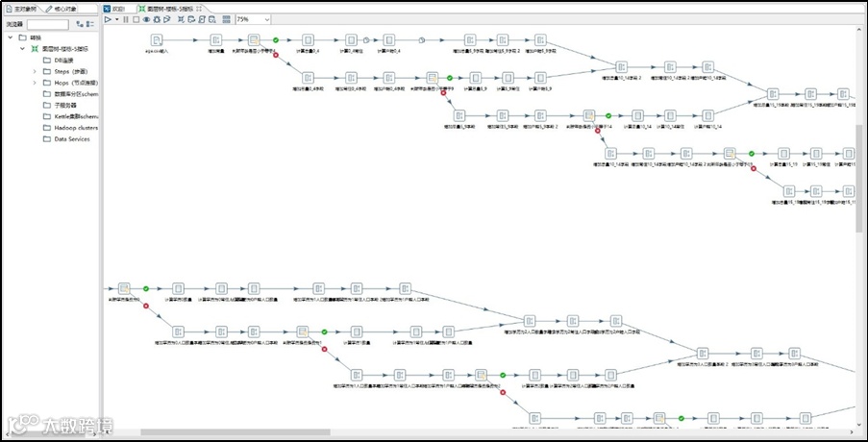This screenshot has height=442, width=868.
Task: Open the 75% zoom level combo box
Action: coord(253,19)
